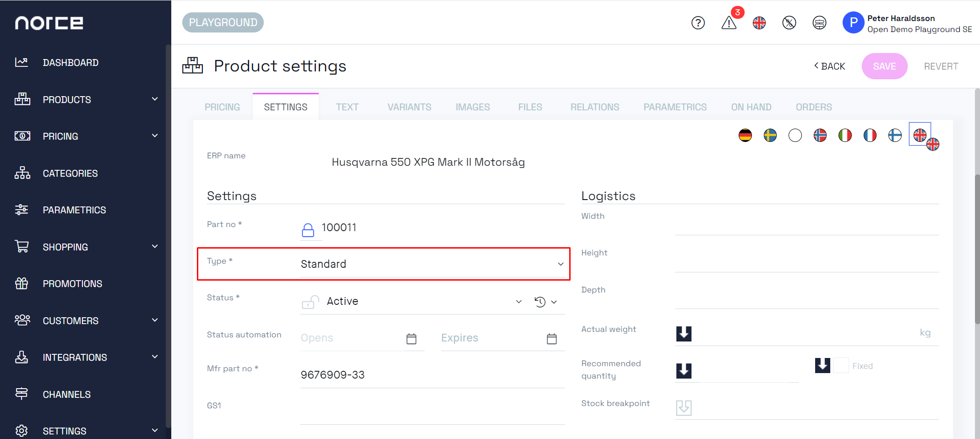980x439 pixels.
Task: Select the Swedish flag language
Action: tap(770, 135)
